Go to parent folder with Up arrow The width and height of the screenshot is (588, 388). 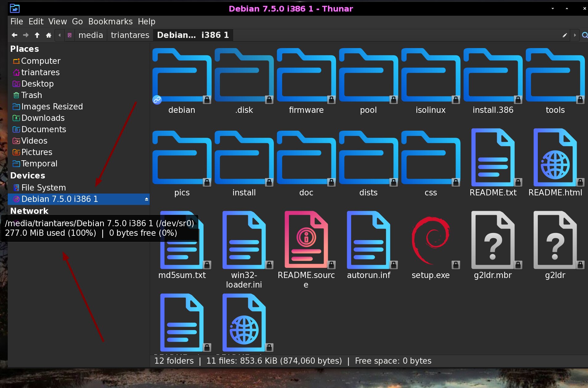click(x=37, y=35)
